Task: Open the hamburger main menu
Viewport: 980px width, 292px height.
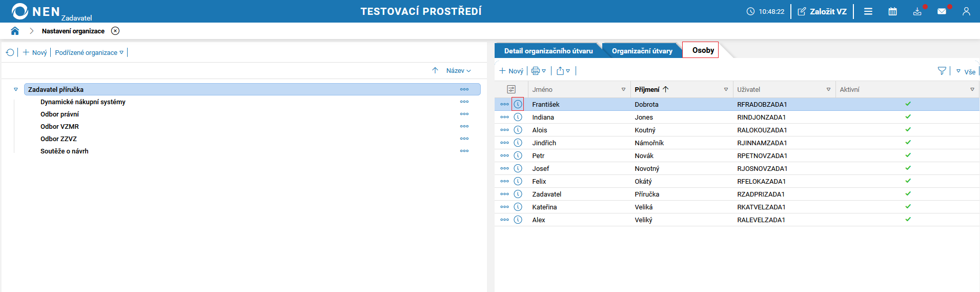Action: tap(868, 11)
